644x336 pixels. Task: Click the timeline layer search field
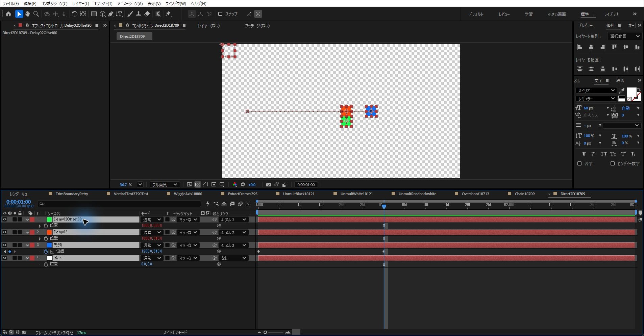120,204
